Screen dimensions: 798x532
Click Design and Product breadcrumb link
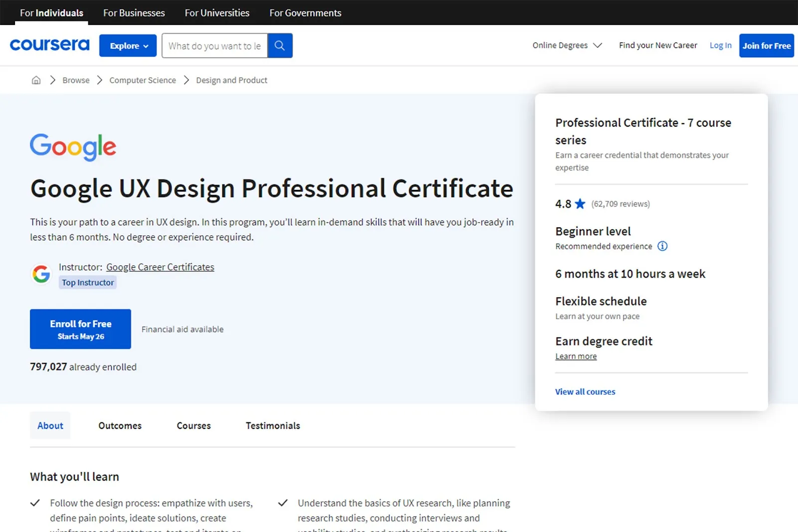click(x=231, y=80)
